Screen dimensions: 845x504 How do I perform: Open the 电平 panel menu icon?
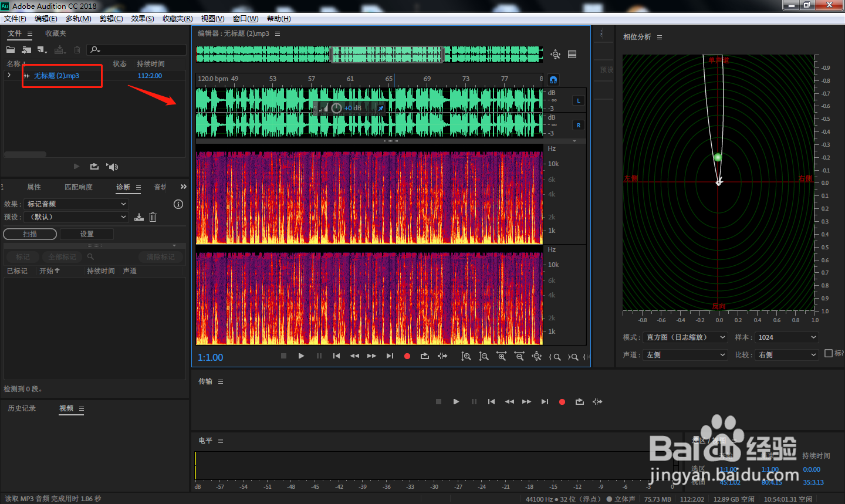coord(221,441)
